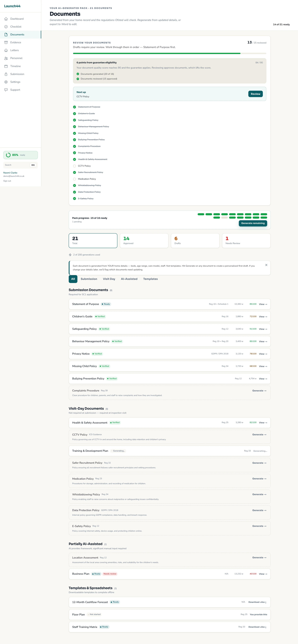The image size is (298, 644).
Task: Switch to the Templates tab
Action: tap(150, 279)
